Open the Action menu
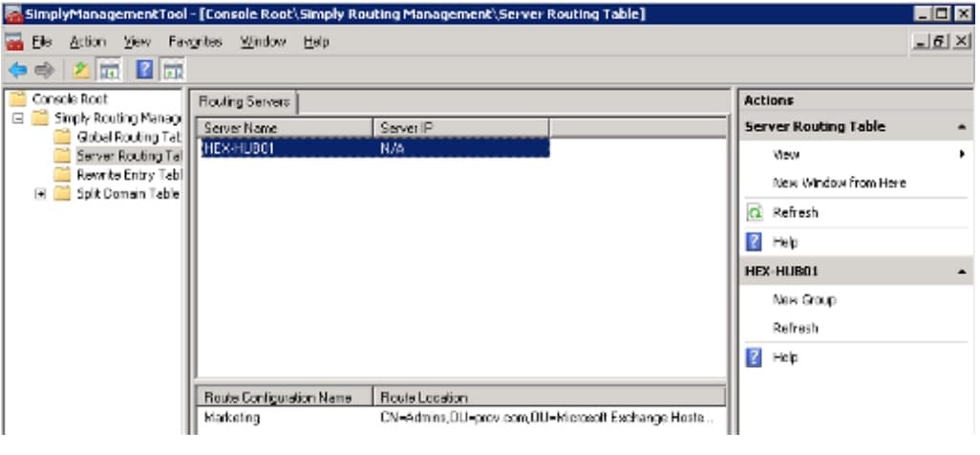 pyautogui.click(x=88, y=42)
